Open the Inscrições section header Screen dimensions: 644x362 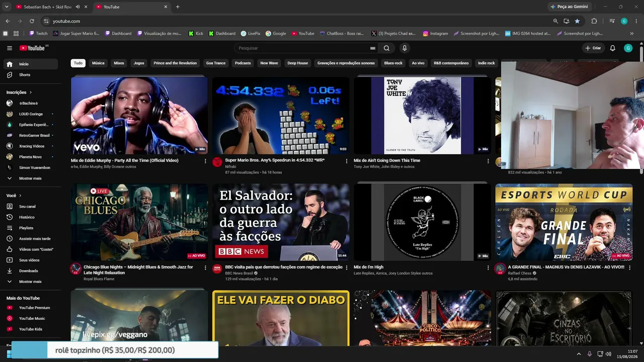coord(19,93)
